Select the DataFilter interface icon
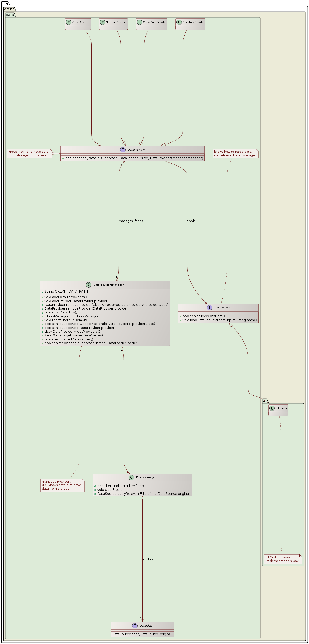309x644 pixels. (135, 626)
